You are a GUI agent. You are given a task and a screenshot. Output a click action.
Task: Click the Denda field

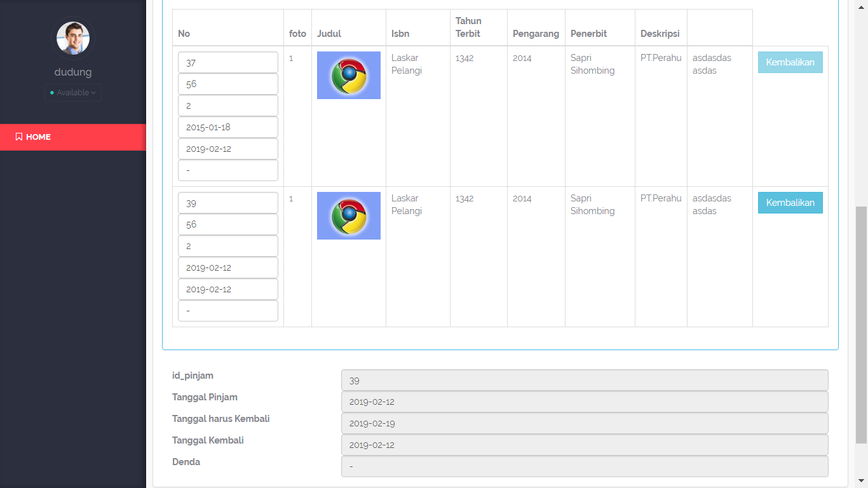coord(584,467)
